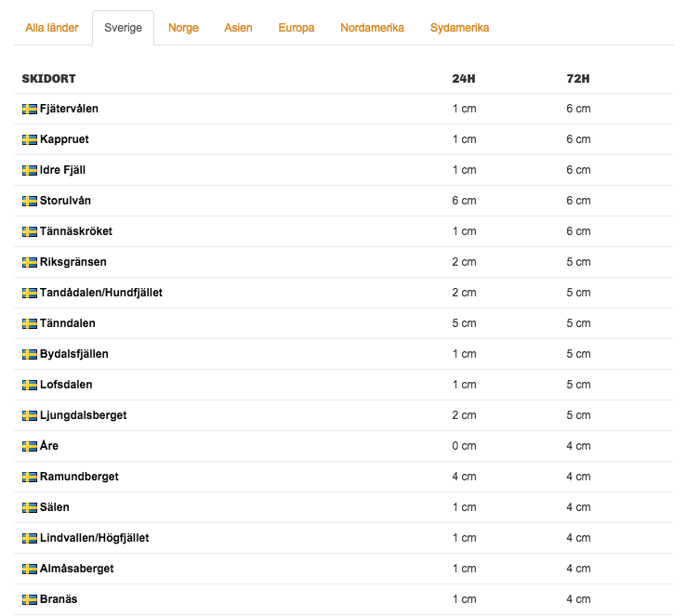Viewport: 686px width, 616px height.
Task: Go to the Ramundberget resort page
Action: pyautogui.click(x=79, y=477)
